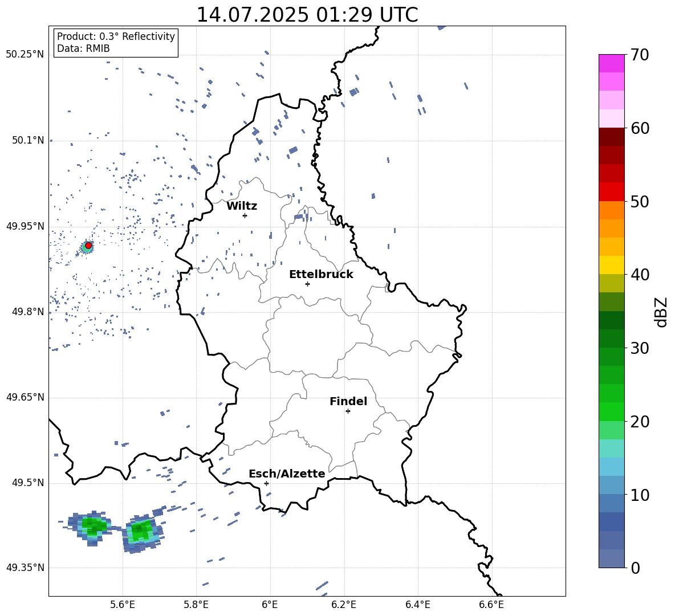Viewport: 675px width, 616px height.
Task: Click the 49.95°N latitude label
Action: coord(25,226)
